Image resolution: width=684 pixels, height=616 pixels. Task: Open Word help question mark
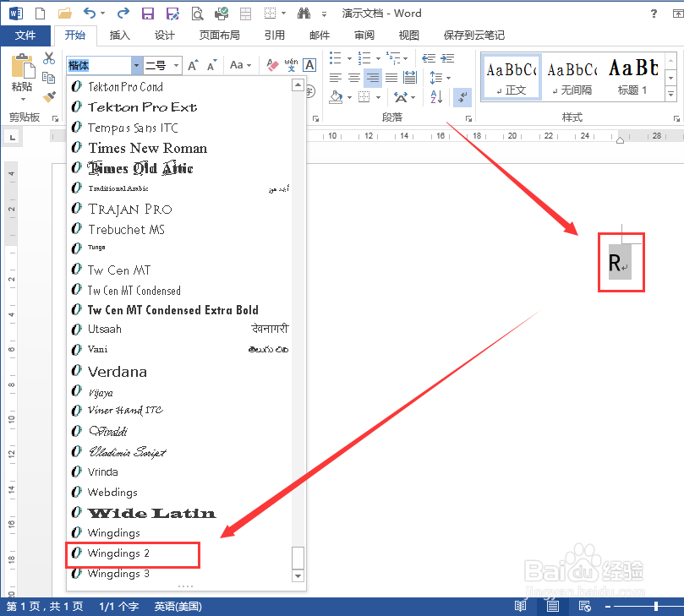tap(654, 14)
